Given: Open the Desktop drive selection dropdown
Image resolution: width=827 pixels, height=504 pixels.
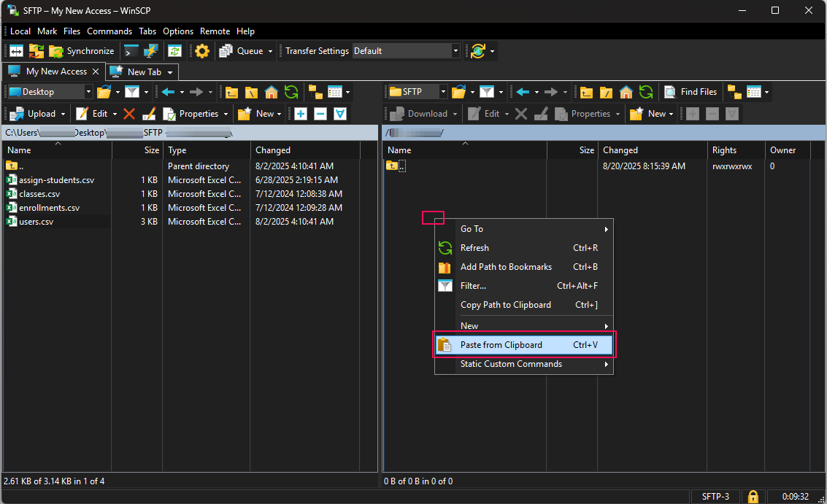Looking at the screenshot, I should point(87,91).
